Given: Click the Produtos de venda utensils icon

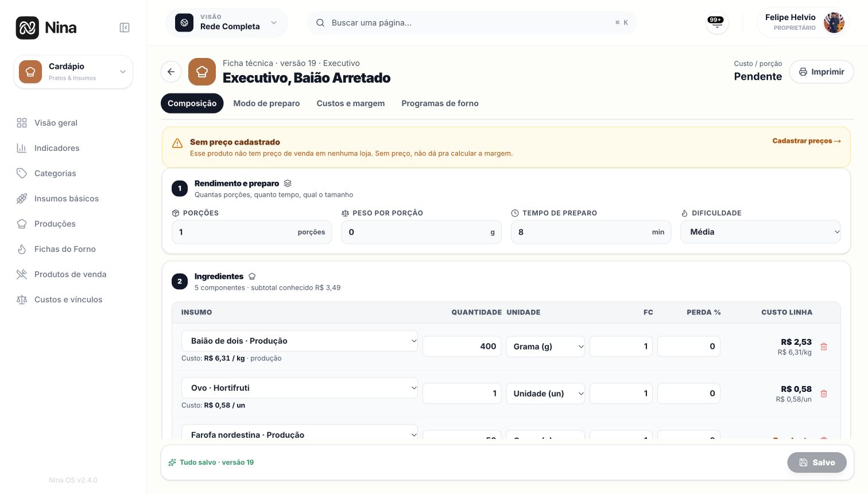Looking at the screenshot, I should (22, 274).
